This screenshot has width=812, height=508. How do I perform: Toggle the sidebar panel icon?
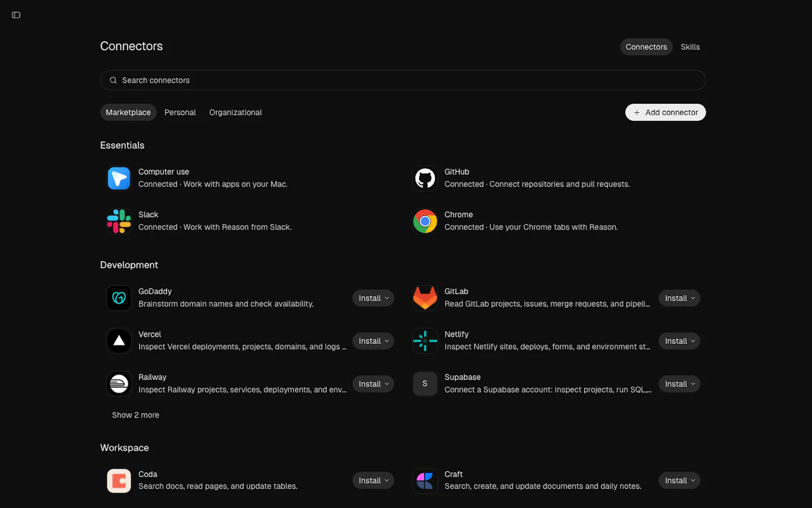coord(16,15)
